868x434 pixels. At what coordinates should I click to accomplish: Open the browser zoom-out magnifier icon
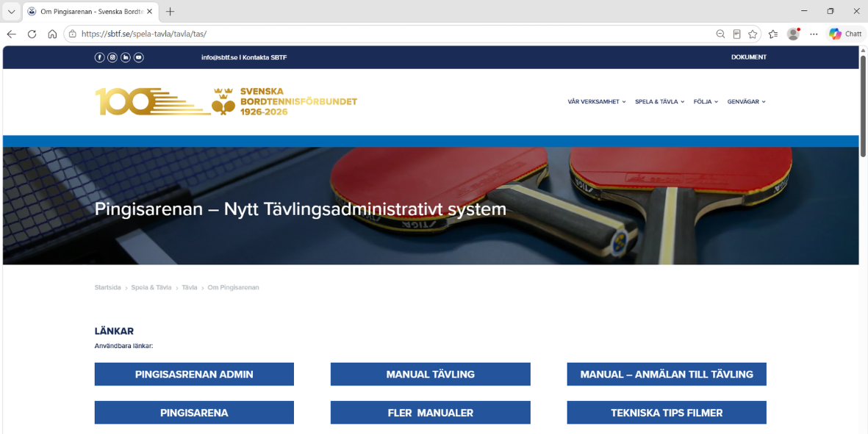720,34
